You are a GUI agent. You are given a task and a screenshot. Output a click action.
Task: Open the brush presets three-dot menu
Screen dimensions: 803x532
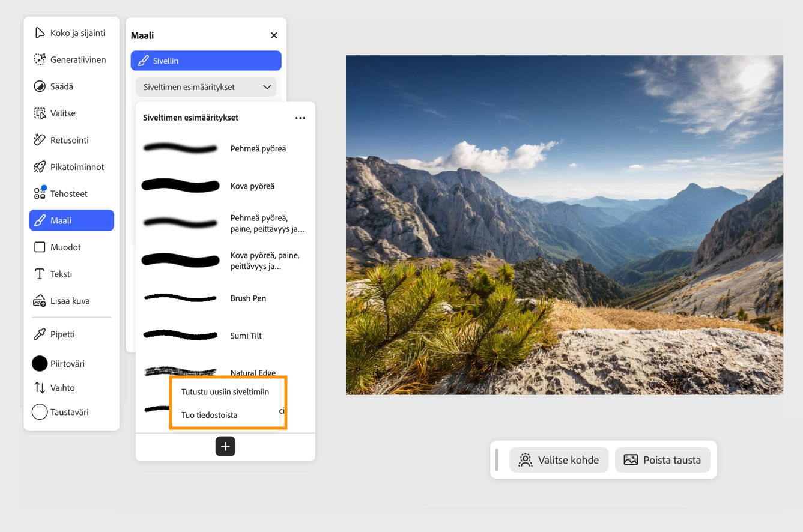click(x=300, y=118)
